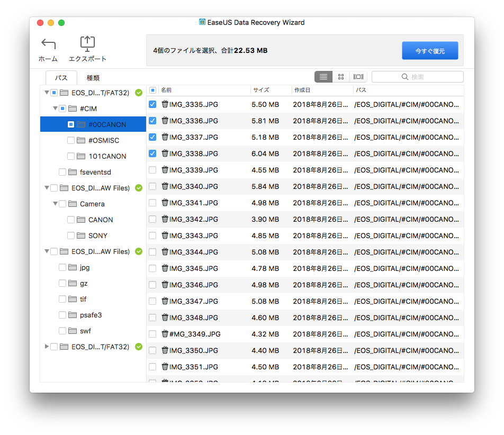
Task: Sort by パス column header
Action: coord(408,90)
